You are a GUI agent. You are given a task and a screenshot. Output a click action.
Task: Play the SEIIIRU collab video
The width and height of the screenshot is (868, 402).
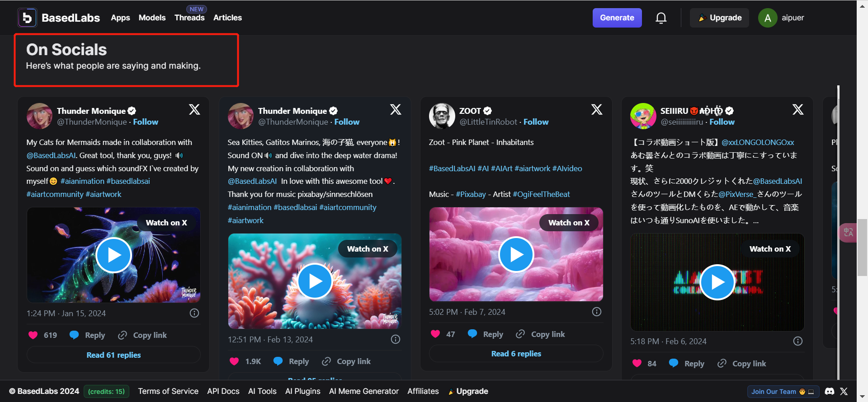point(717,282)
